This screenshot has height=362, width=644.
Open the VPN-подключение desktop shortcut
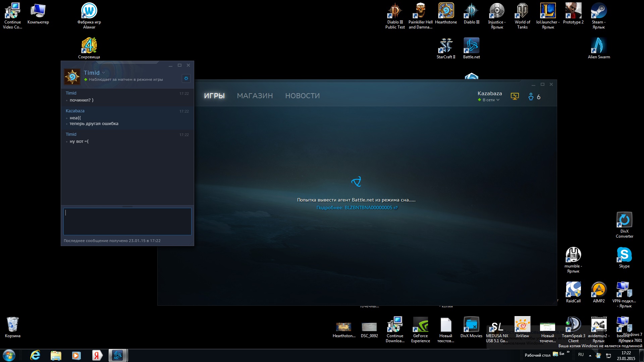[x=625, y=295]
